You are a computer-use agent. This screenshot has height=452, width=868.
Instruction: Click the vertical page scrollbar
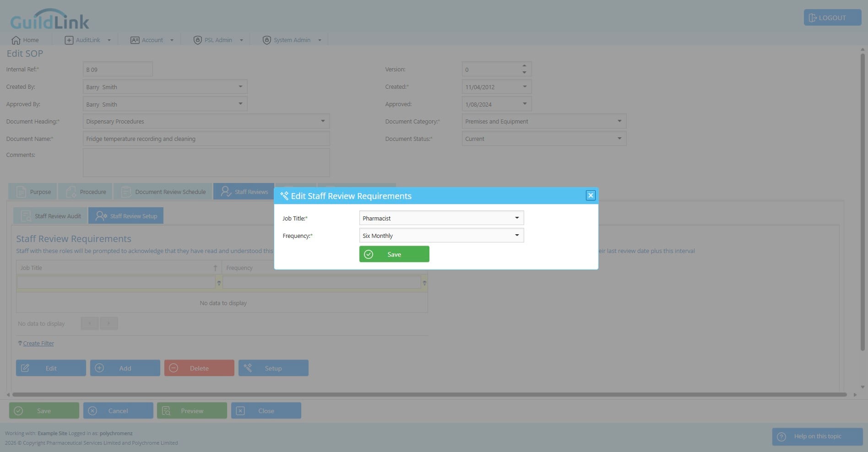point(863,201)
